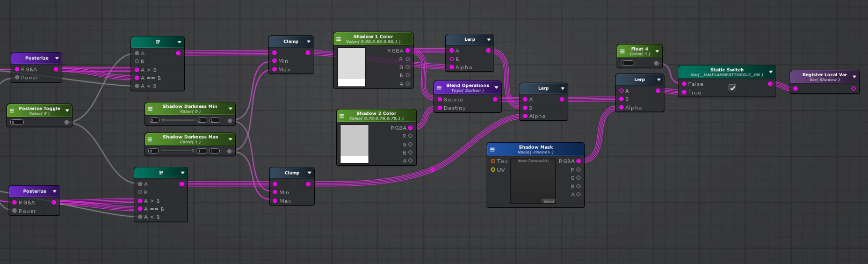The height and width of the screenshot is (264, 868).
Task: Click Shadow Mask texture preview thumbnail
Action: (534, 181)
